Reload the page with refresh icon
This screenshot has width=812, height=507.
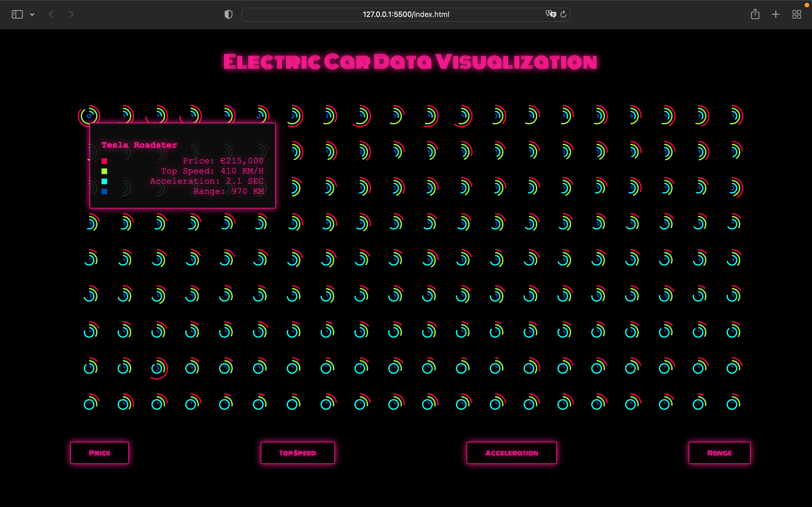point(563,14)
